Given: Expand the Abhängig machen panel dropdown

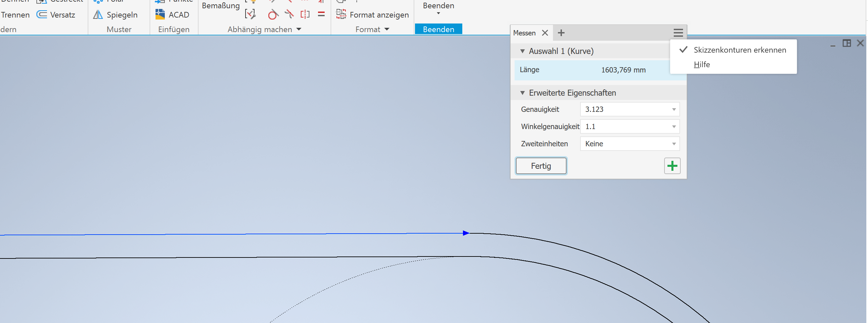Looking at the screenshot, I should pyautogui.click(x=299, y=29).
